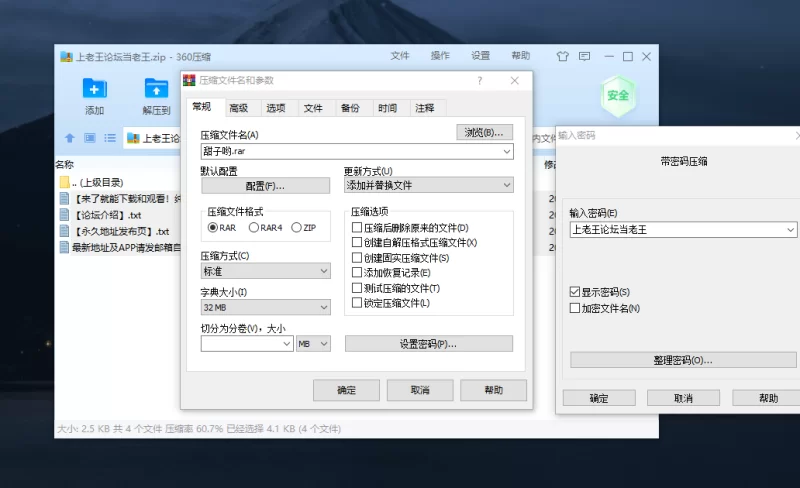This screenshot has height=488, width=800.
Task: Open the 更新方式 dropdown
Action: click(429, 185)
